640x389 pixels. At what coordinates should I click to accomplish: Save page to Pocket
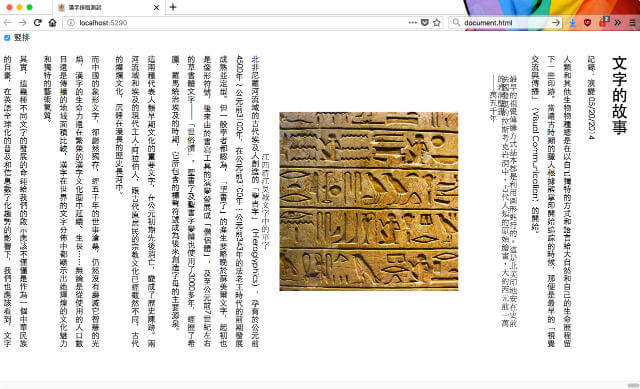click(424, 22)
